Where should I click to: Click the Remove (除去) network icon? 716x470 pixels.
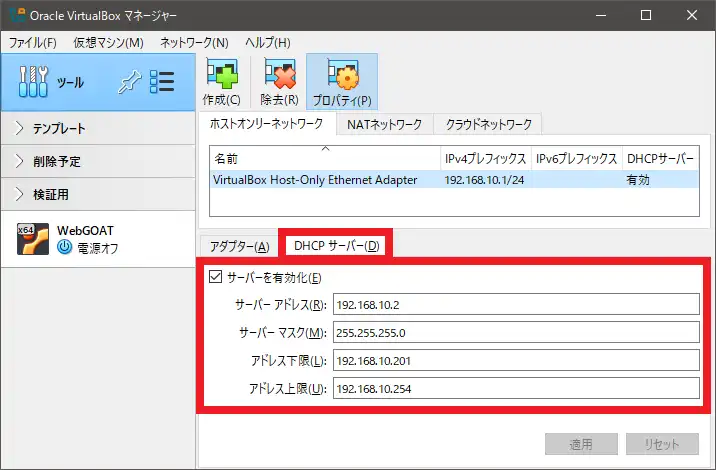(279, 74)
